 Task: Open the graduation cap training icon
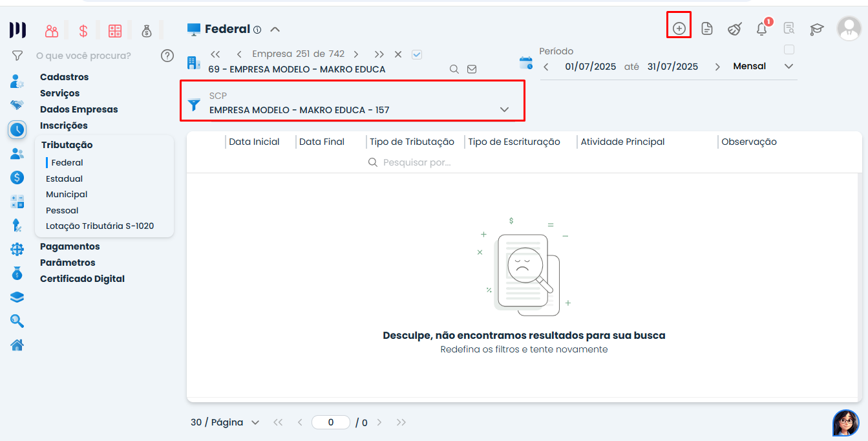(x=817, y=29)
